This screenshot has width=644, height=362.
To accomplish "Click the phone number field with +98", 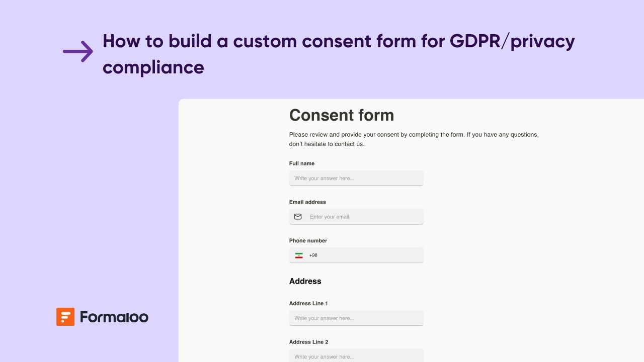I will coord(356,255).
